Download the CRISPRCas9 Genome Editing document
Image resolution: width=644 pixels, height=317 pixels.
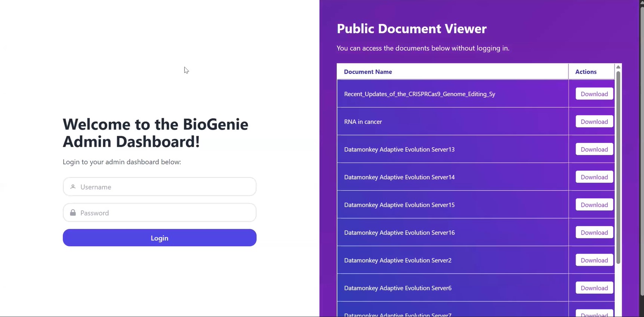click(x=594, y=94)
